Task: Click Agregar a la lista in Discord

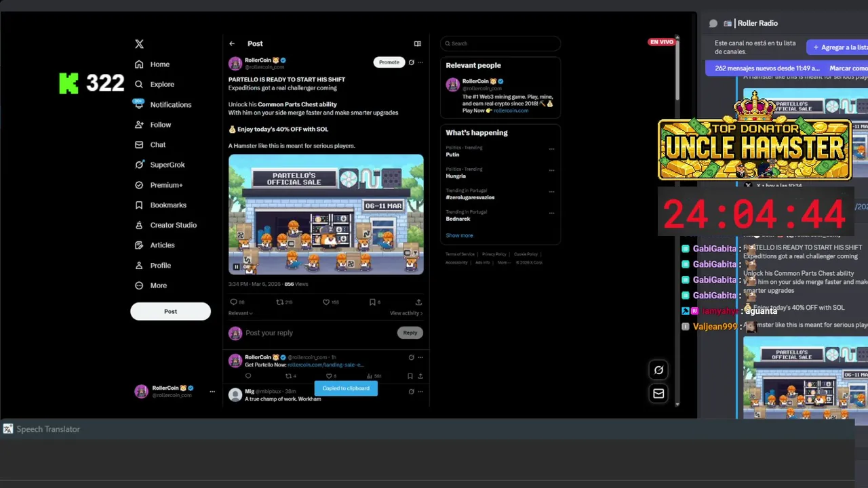Action: click(837, 47)
